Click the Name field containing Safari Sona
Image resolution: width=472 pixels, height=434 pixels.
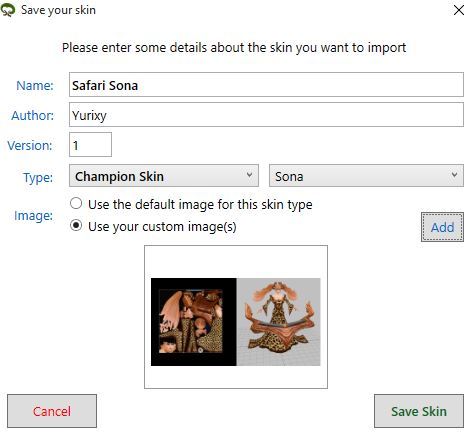point(266,85)
